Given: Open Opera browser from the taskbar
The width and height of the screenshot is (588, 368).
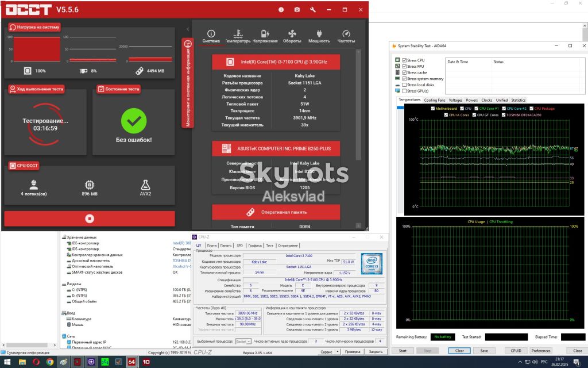Looking at the screenshot, I should click(x=36, y=362).
